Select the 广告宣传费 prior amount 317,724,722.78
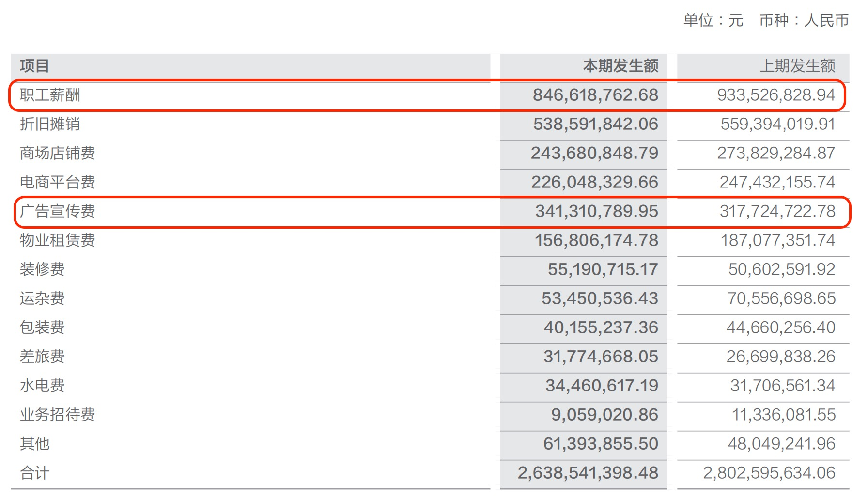Screen dimensions: 868x499 (x=777, y=211)
